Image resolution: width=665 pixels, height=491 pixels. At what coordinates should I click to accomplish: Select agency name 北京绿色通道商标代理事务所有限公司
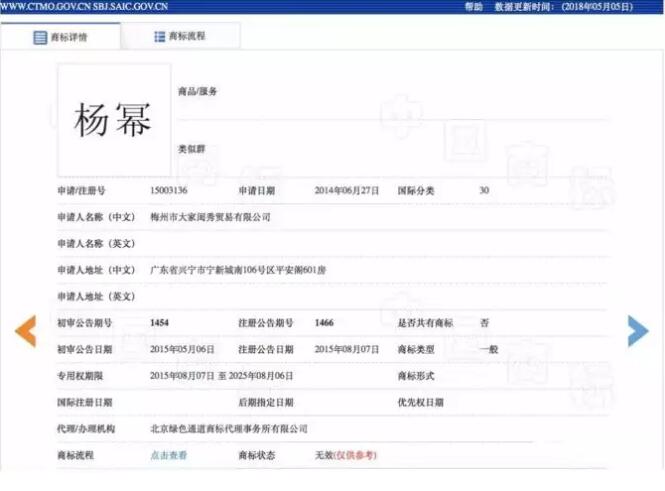(229, 429)
